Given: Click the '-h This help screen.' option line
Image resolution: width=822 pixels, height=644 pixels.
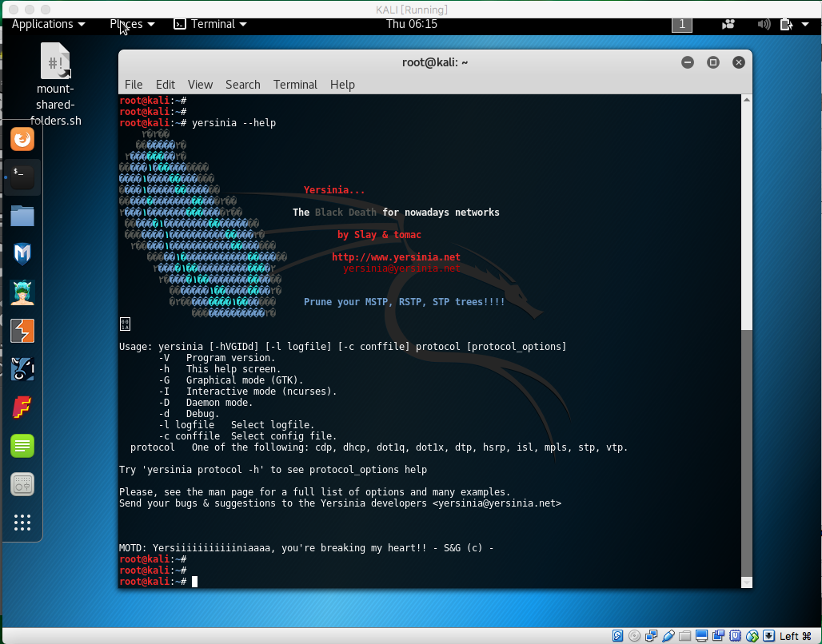Looking at the screenshot, I should 220,369.
